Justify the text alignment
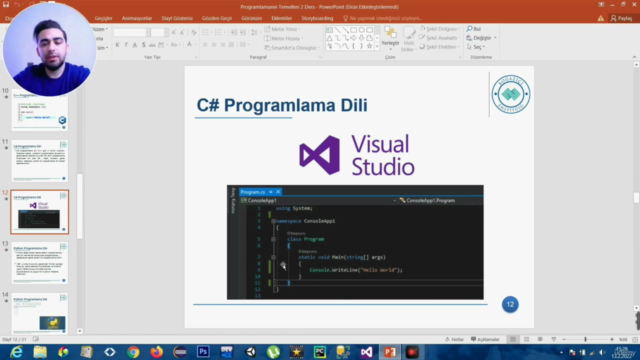Viewport: 640px width, 360px height. pyautogui.click(x=231, y=45)
